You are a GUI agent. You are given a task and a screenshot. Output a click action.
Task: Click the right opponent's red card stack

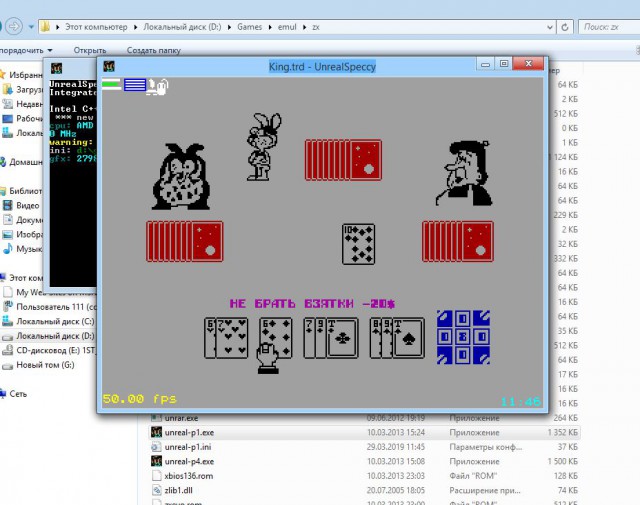(x=458, y=241)
